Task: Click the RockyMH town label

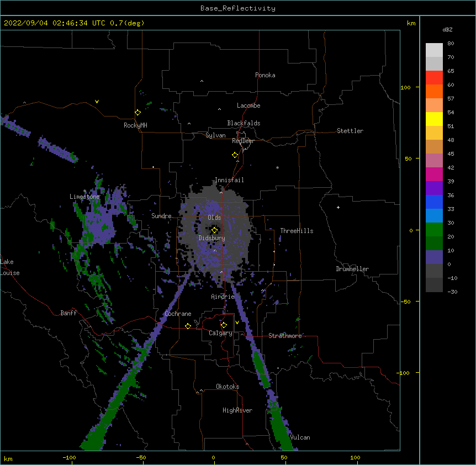Action: (x=135, y=125)
